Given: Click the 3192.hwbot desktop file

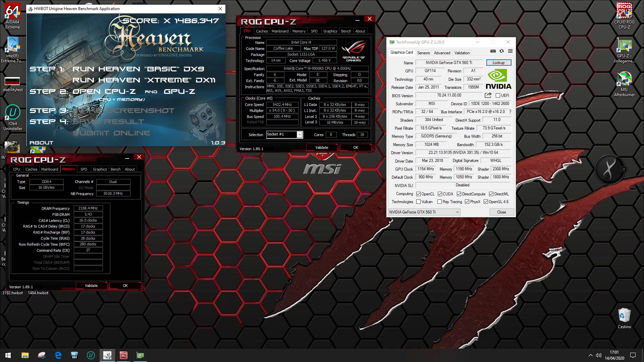Looking at the screenshot, I should tap(13, 293).
